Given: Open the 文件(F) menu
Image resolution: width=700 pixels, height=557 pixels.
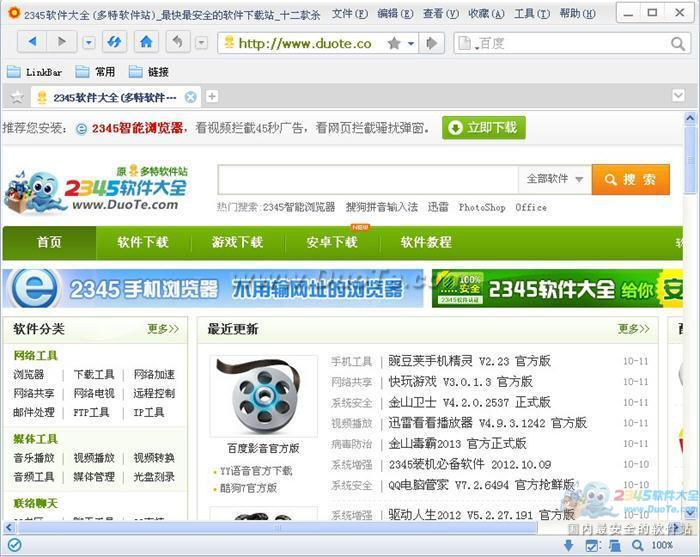Looking at the screenshot, I should coord(350,14).
